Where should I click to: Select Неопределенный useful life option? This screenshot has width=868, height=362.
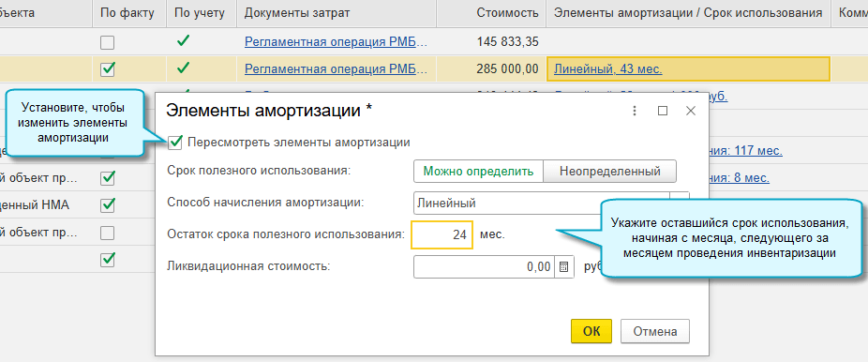609,171
